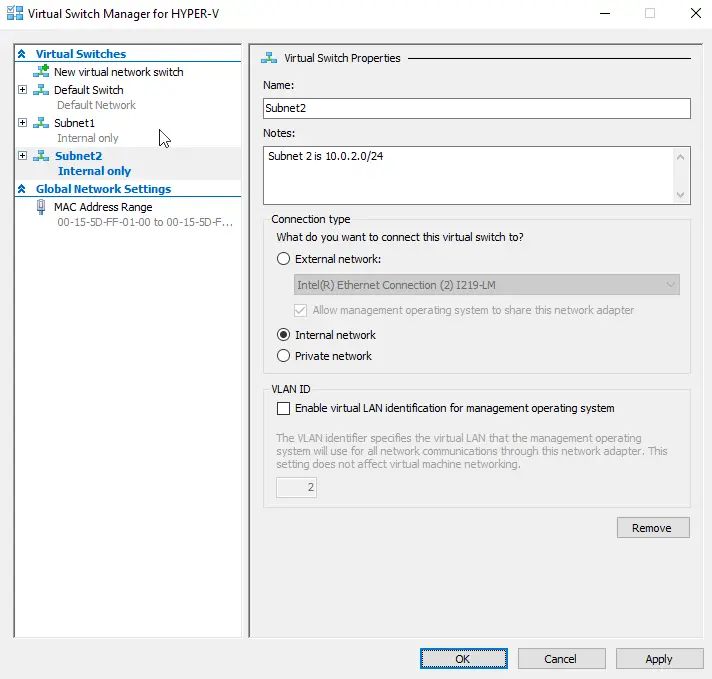Minimize the Virtual Switch Manager window
The width and height of the screenshot is (712, 679).
[x=605, y=14]
